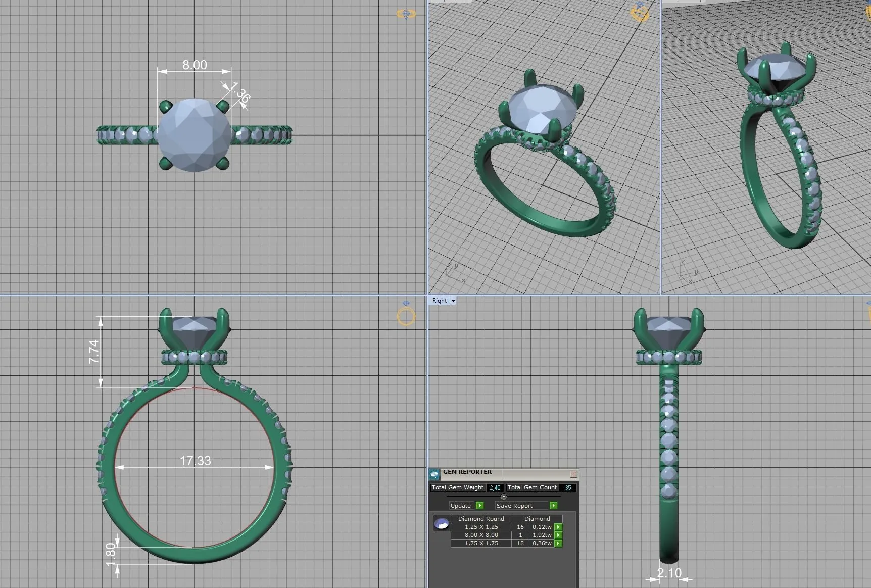This screenshot has width=871, height=588.
Task: Select the 8,00 X 8,00 diamond row
Action: coord(481,535)
